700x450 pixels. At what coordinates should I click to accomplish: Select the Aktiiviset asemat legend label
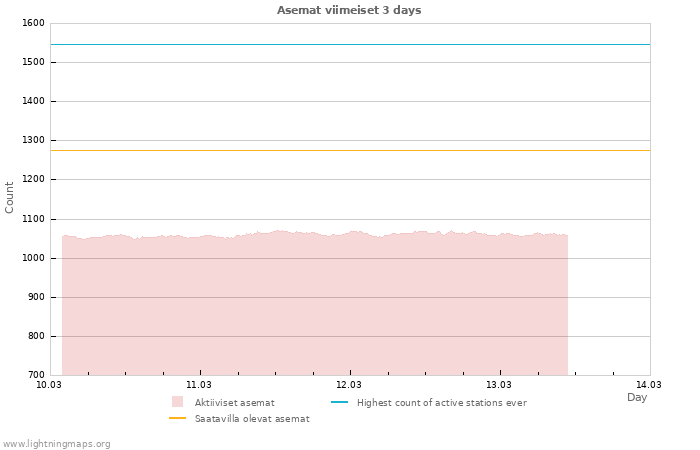tap(235, 402)
